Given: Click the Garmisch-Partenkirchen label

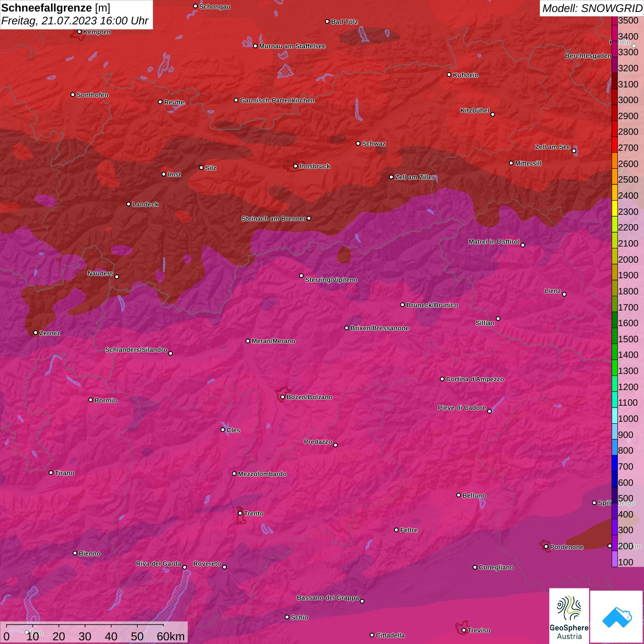Looking at the screenshot, I should 277,100.
